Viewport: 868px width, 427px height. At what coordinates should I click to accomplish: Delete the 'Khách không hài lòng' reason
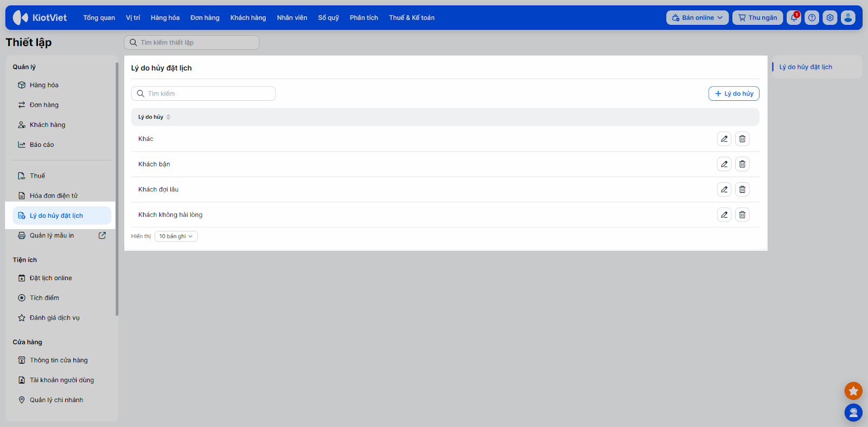(742, 215)
